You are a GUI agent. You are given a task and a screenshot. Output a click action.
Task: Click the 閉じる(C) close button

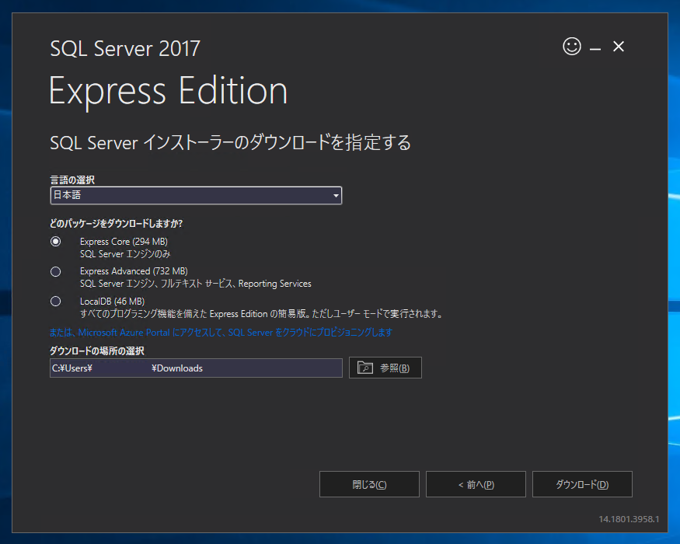click(x=369, y=484)
